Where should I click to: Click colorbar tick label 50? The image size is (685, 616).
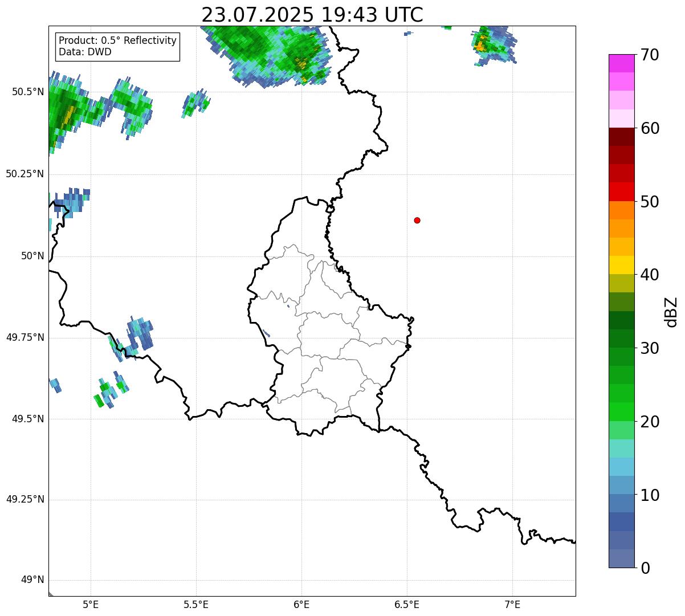click(x=650, y=202)
